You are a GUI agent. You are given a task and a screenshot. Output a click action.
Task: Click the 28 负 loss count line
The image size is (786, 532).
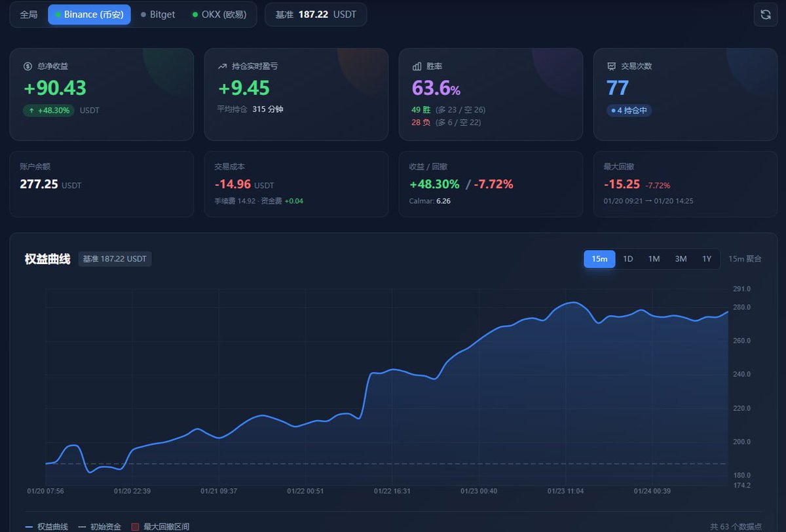coord(447,123)
